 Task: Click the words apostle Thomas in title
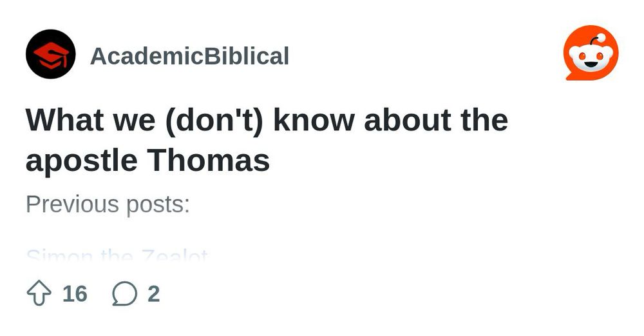tap(147, 161)
